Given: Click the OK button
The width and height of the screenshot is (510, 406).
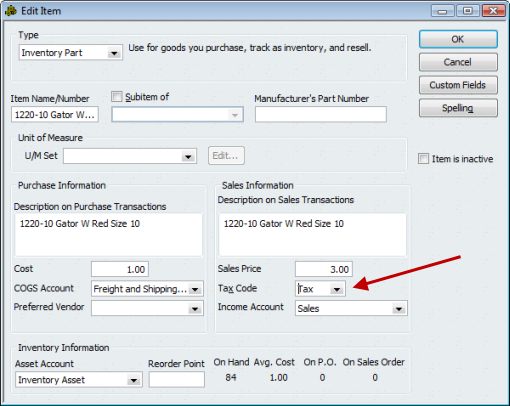Looking at the screenshot, I should pos(458,39).
